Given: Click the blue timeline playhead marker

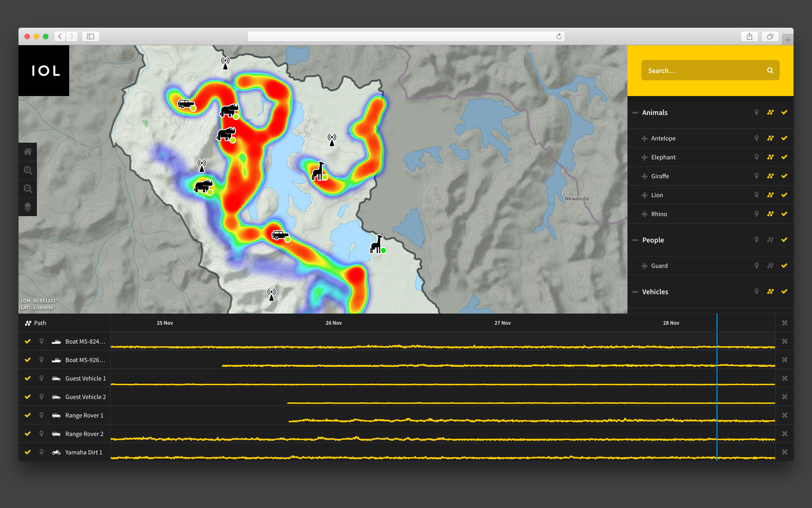Looking at the screenshot, I should click(x=717, y=323).
